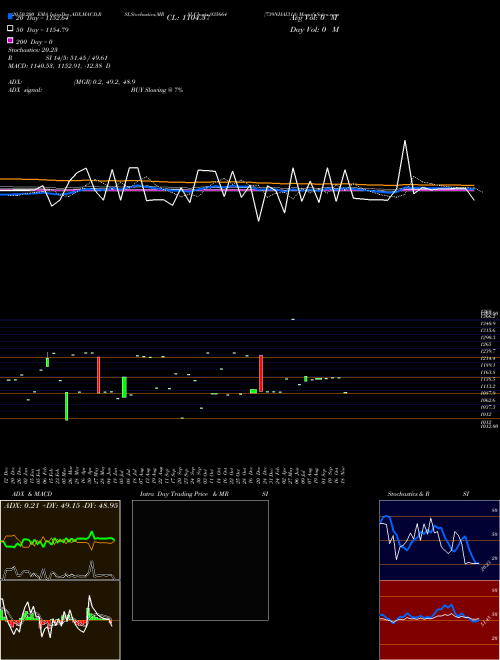Click the ADX +DY -DY readout bar
The height and width of the screenshot is (660, 500).
61,505
